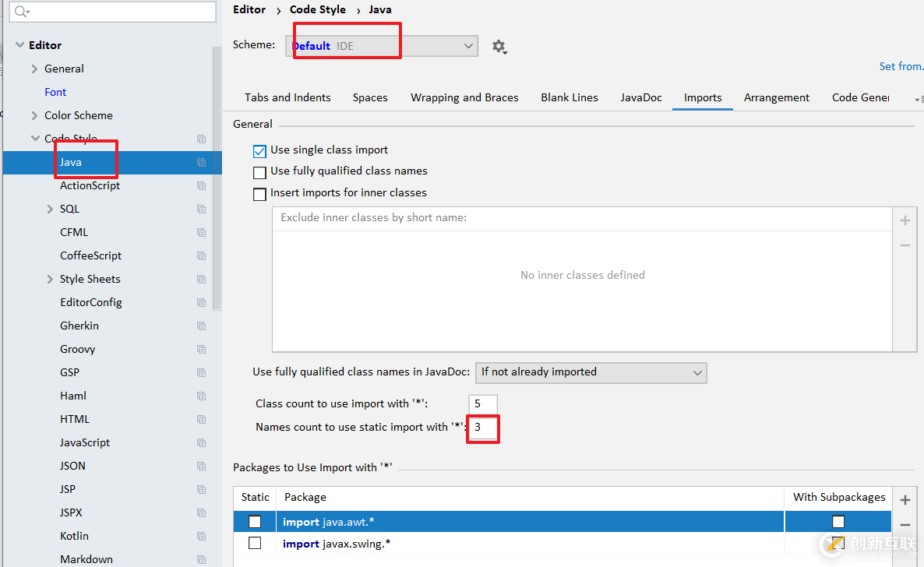This screenshot has height=567, width=924.
Task: Click the copy-settings icon beside Gherkin
Action: pyautogui.click(x=202, y=326)
